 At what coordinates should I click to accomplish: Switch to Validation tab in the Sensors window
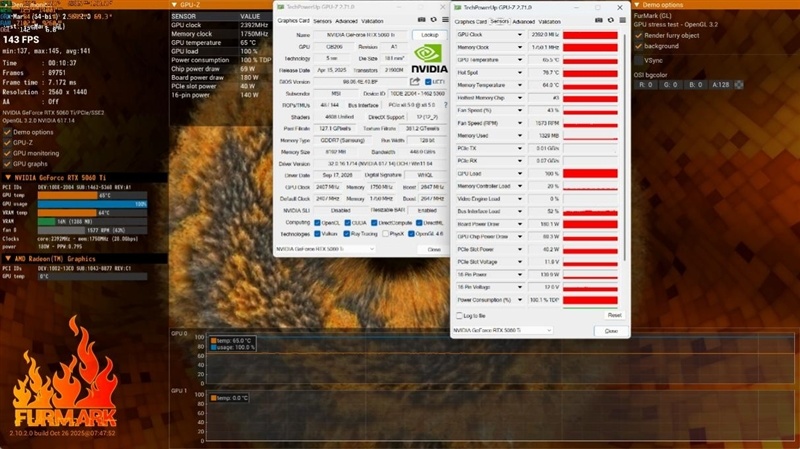pyautogui.click(x=549, y=22)
